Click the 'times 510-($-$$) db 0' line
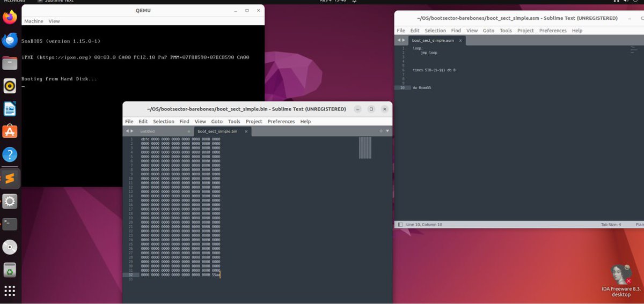Image resolution: width=644 pixels, height=304 pixels. pos(434,70)
